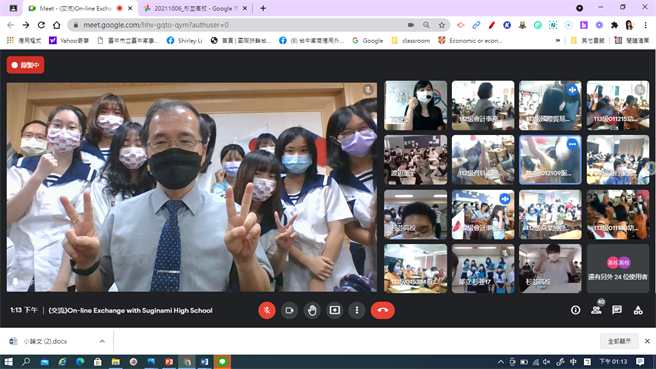Open a new browser tab
This screenshot has height=369, width=656.
tap(263, 8)
